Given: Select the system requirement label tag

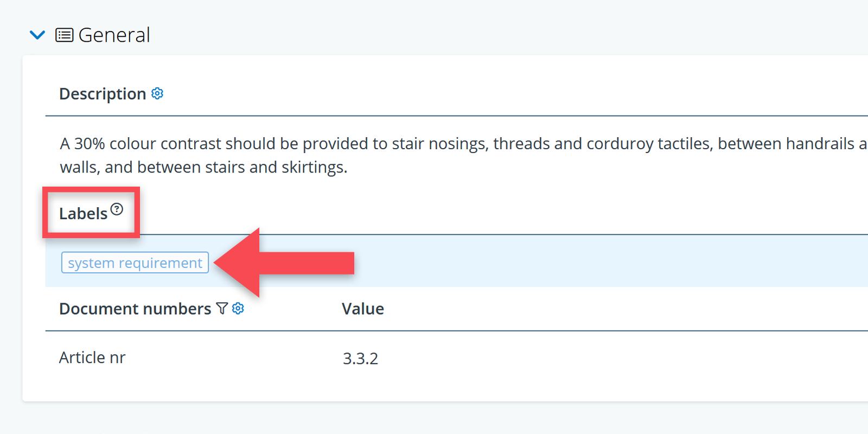Looking at the screenshot, I should point(135,263).
